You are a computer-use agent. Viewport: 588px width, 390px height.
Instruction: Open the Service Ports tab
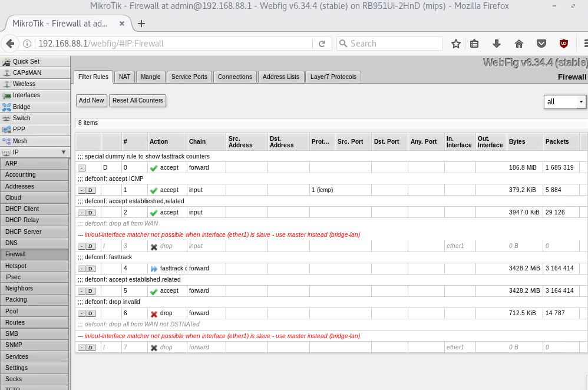(x=189, y=77)
